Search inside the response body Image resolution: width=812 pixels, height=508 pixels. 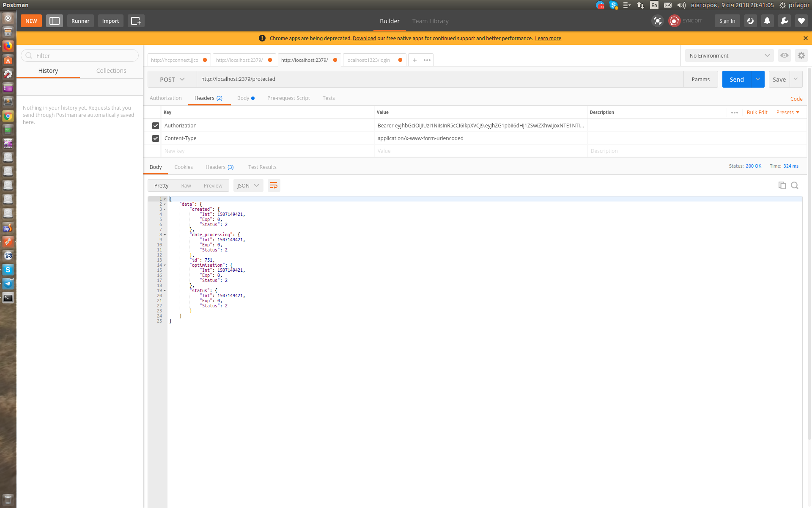(x=795, y=185)
